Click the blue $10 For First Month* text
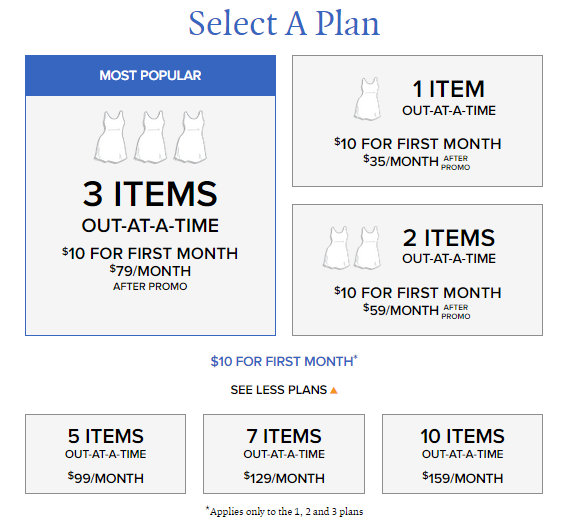 pos(284,361)
